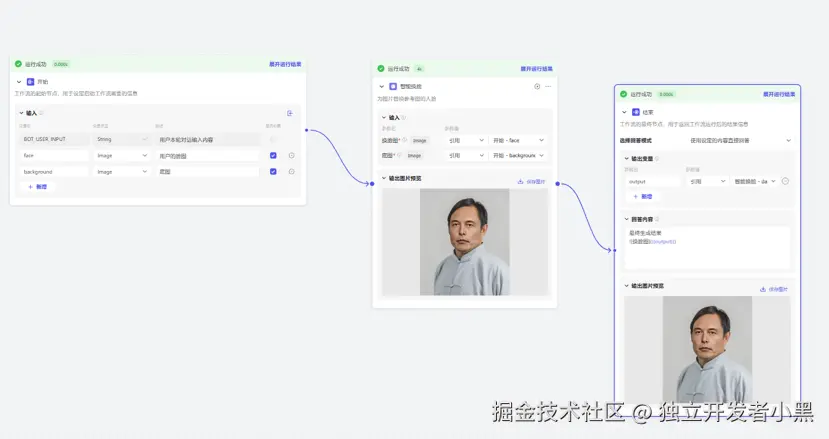Click the 智能换脸 face swap node icon
This screenshot has width=829, height=439.
click(392, 87)
